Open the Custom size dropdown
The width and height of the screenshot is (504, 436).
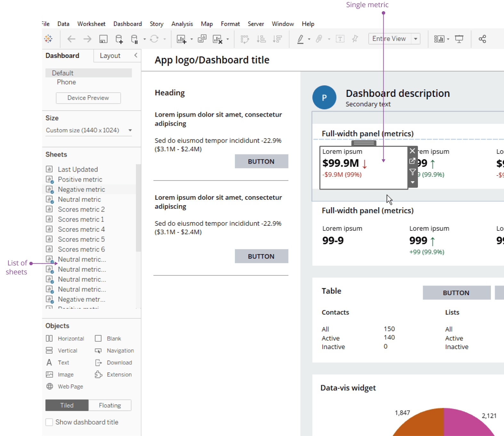(89, 130)
